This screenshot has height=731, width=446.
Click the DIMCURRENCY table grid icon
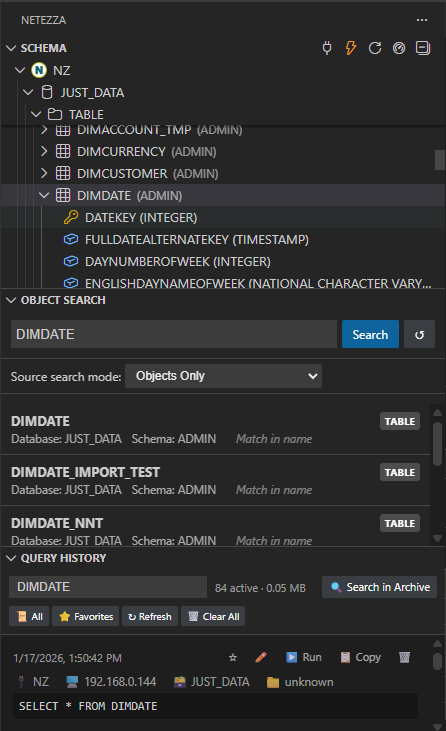(x=63, y=151)
